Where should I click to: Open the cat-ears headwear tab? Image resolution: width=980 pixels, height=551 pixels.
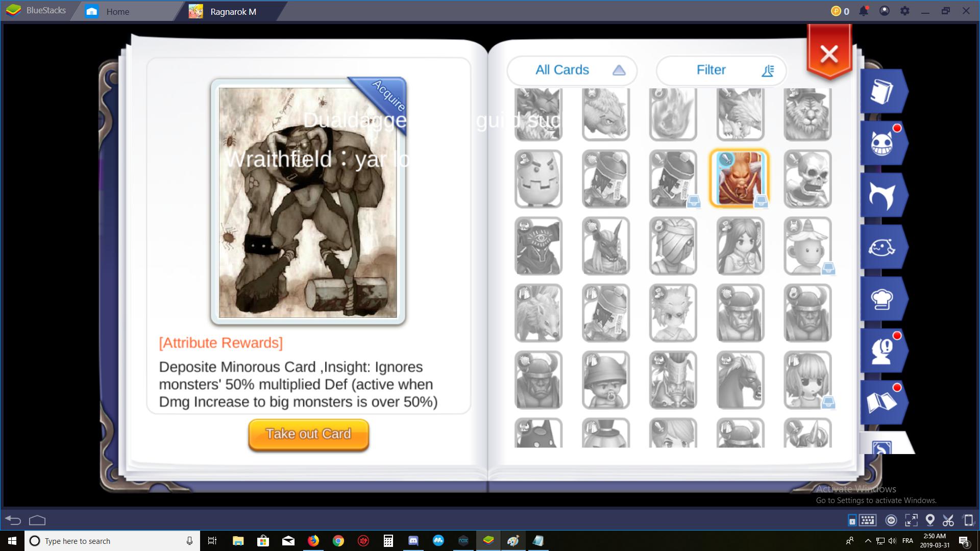point(884,195)
